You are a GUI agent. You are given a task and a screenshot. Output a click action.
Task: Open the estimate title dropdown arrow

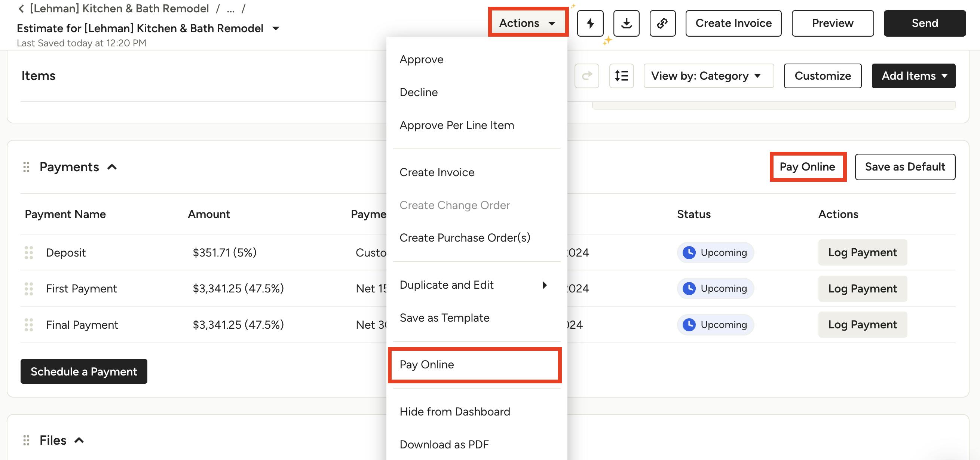pos(276,28)
